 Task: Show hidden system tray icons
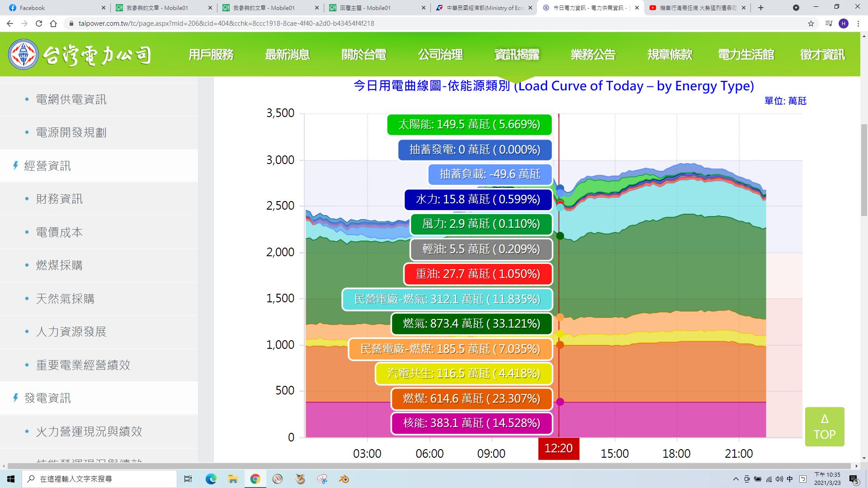tap(736, 479)
